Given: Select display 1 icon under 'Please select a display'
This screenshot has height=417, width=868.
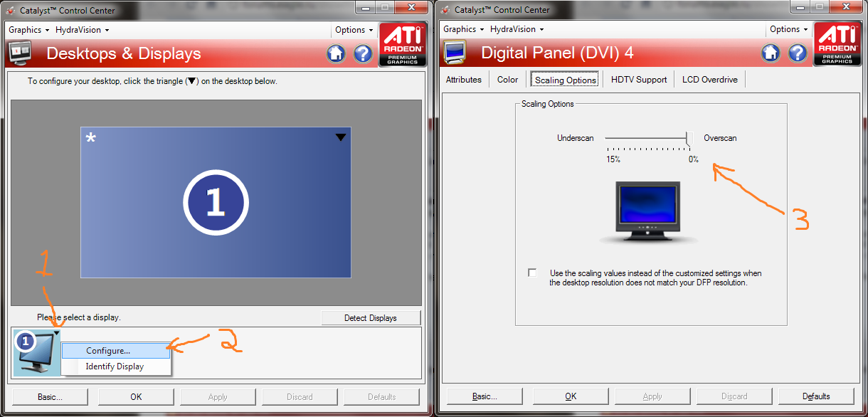Looking at the screenshot, I should (x=37, y=353).
